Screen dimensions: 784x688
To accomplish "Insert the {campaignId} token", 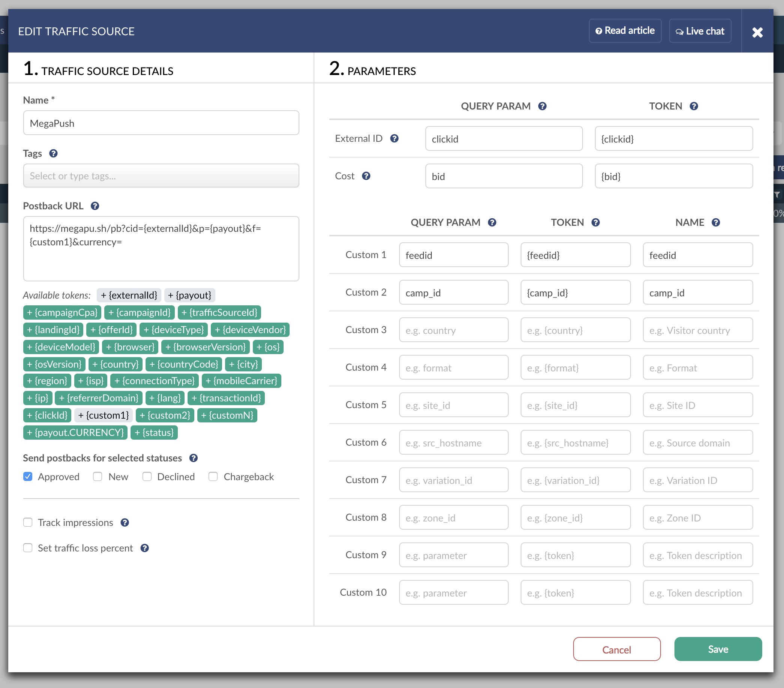I will [x=140, y=312].
